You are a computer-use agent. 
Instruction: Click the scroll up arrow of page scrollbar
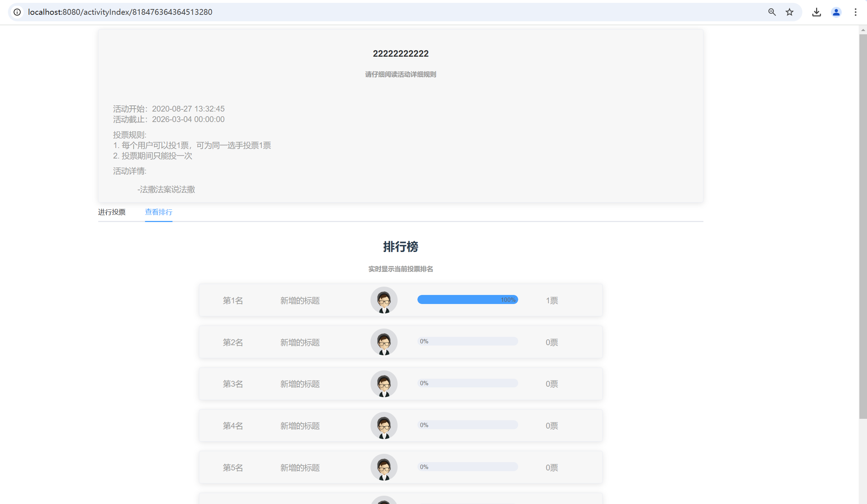point(863,30)
